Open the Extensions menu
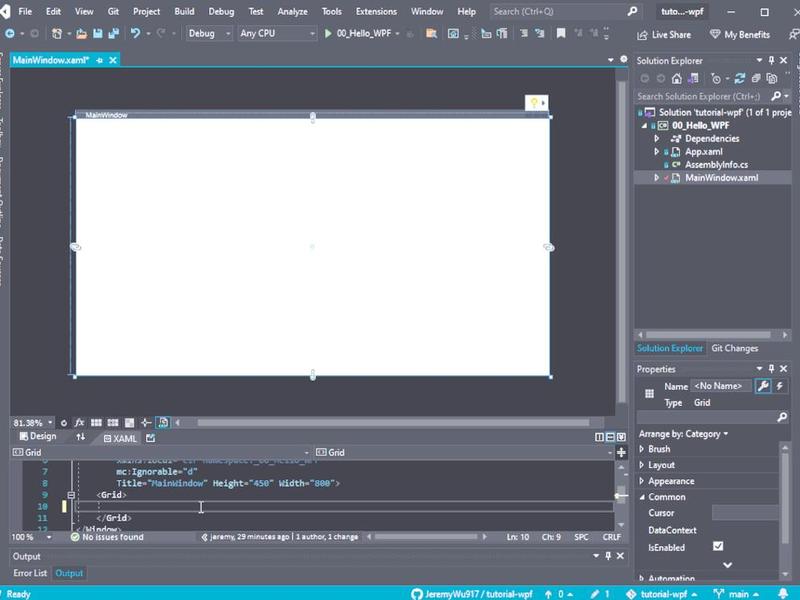The height and width of the screenshot is (600, 800). tap(376, 11)
